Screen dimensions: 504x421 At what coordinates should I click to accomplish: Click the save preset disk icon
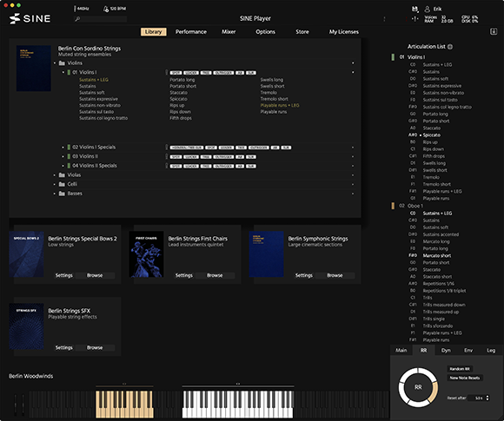pos(415,9)
